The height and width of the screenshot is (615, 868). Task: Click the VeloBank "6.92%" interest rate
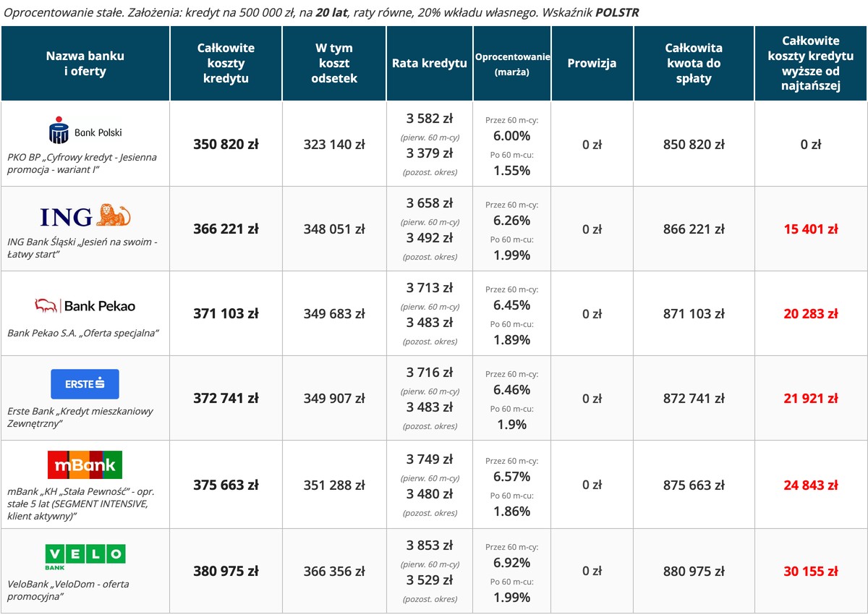512,562
